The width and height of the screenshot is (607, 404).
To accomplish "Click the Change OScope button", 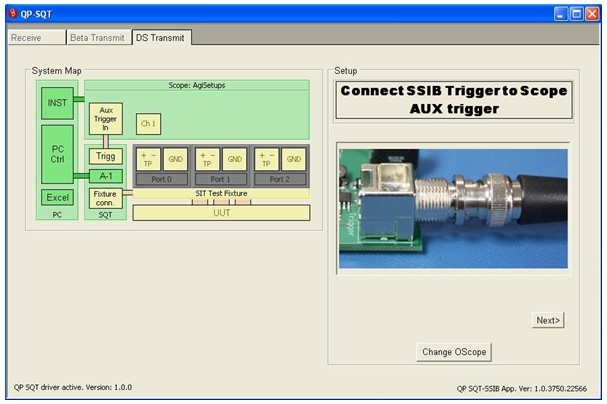I will [454, 352].
